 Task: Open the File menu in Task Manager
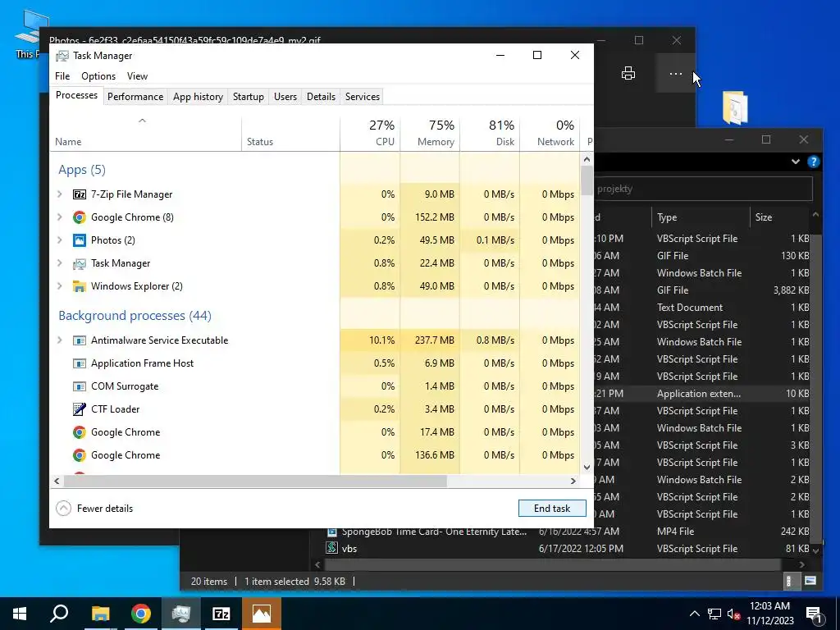(62, 76)
